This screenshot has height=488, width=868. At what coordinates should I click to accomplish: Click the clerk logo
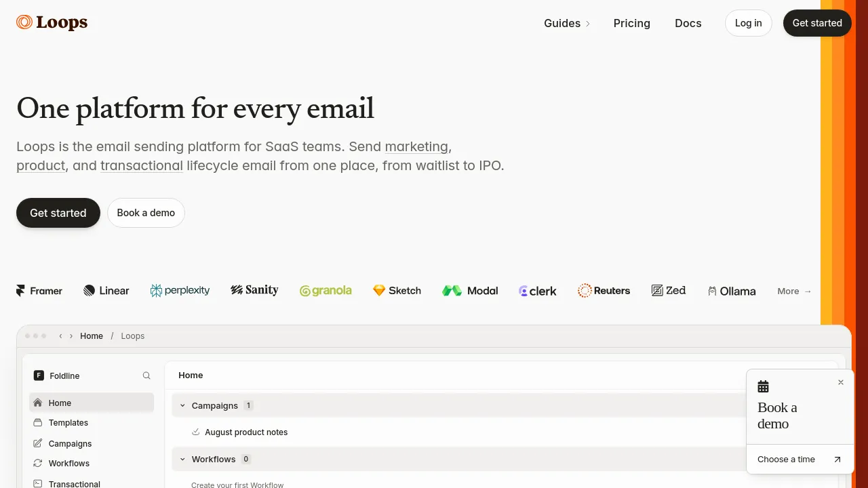click(x=538, y=291)
